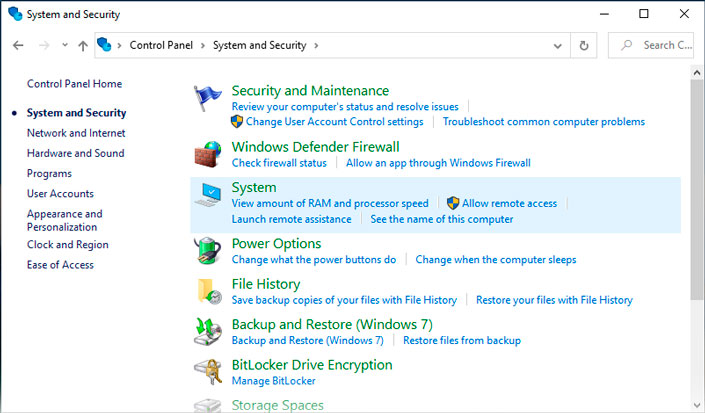Open Ease of Access category
Viewport: 705px width, 413px height.
[60, 265]
